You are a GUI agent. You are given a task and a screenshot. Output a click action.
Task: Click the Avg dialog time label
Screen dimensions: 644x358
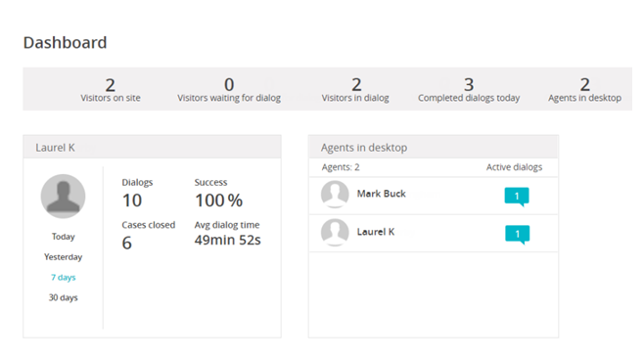[x=227, y=225]
